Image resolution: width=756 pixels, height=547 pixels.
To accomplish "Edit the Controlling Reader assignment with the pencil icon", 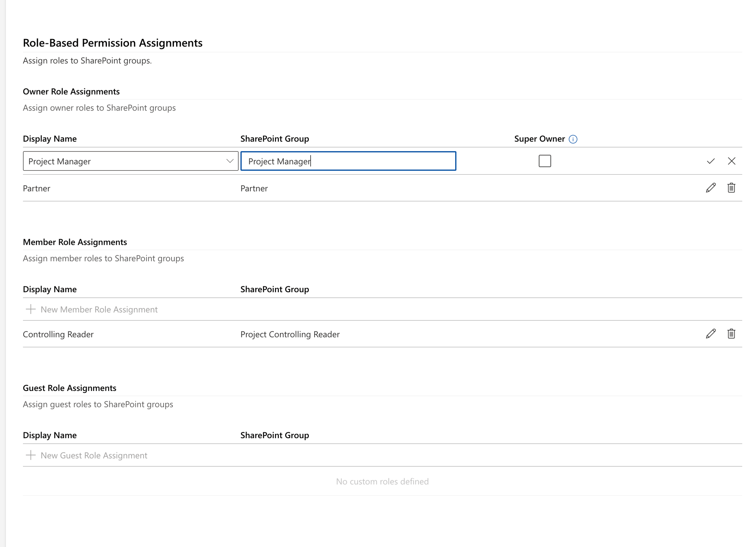I will pos(710,334).
